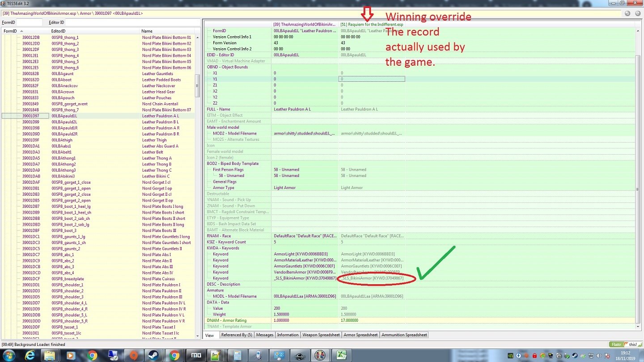The width and height of the screenshot is (644, 362).
Task: Select record 00SPB_boot_3 Nord Plate Boots III
Action: (x=97, y=231)
